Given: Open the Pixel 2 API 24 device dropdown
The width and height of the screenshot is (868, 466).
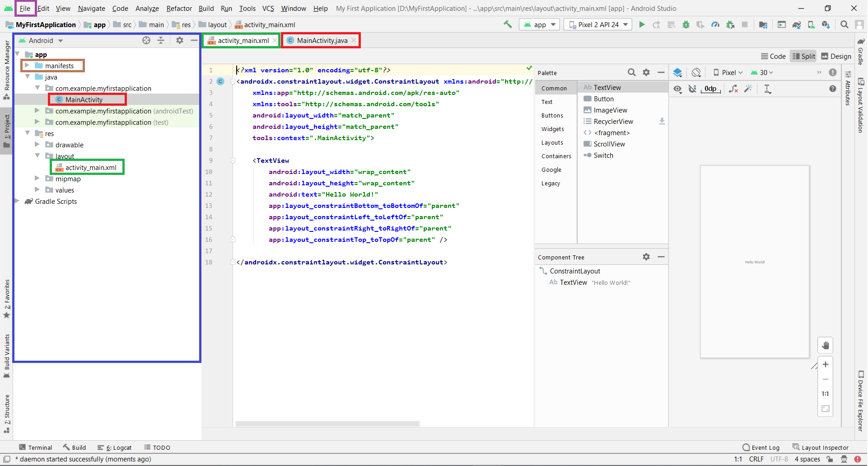Looking at the screenshot, I should click(598, 25).
